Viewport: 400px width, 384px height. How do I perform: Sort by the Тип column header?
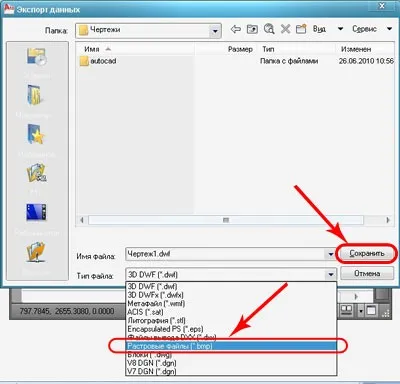click(297, 49)
